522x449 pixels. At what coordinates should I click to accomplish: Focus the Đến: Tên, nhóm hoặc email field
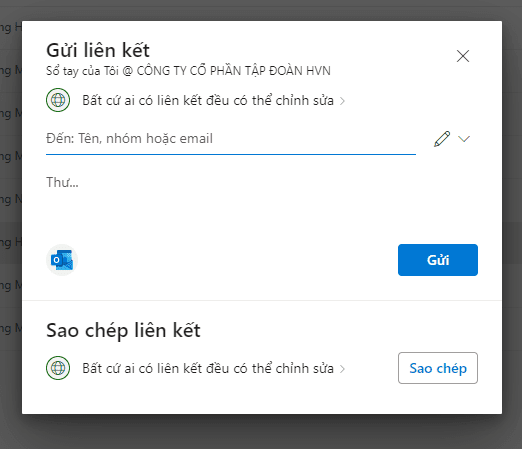coord(231,139)
